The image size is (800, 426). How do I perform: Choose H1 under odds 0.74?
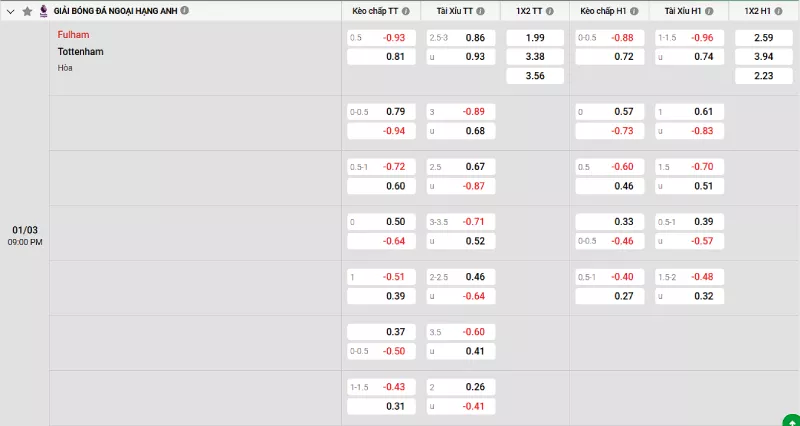tap(690, 57)
